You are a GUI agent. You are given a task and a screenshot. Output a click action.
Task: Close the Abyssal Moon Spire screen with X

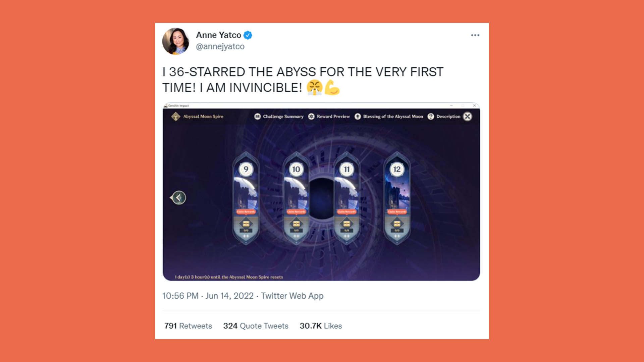[x=468, y=116]
